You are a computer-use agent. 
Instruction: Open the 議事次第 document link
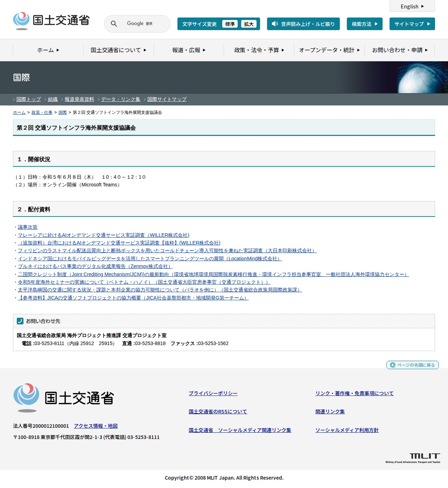coord(28,227)
